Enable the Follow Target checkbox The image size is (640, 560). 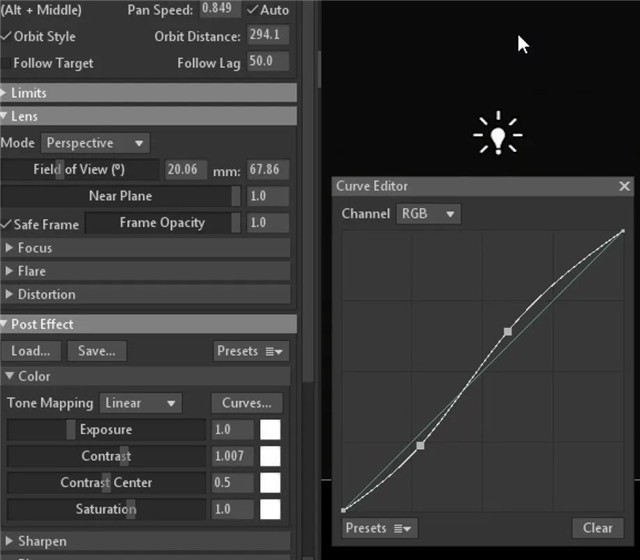point(7,63)
